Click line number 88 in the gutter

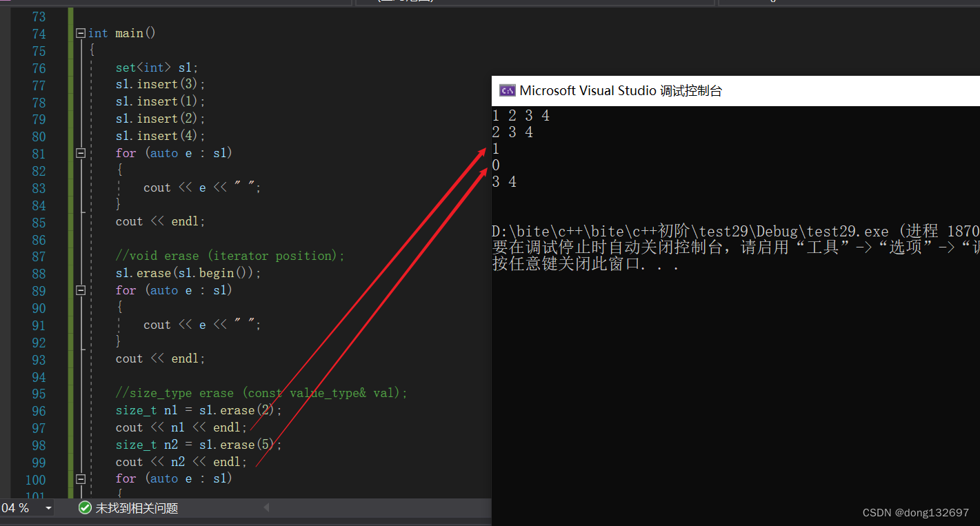39,274
